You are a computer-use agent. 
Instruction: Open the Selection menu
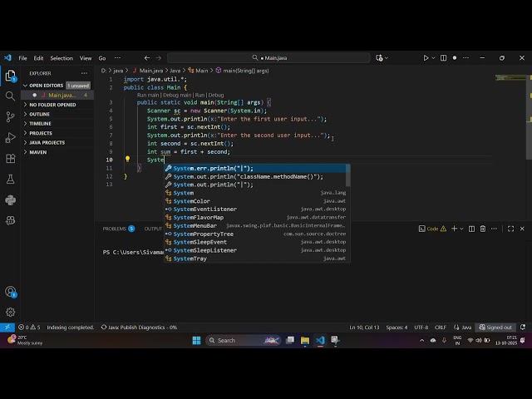[62, 58]
